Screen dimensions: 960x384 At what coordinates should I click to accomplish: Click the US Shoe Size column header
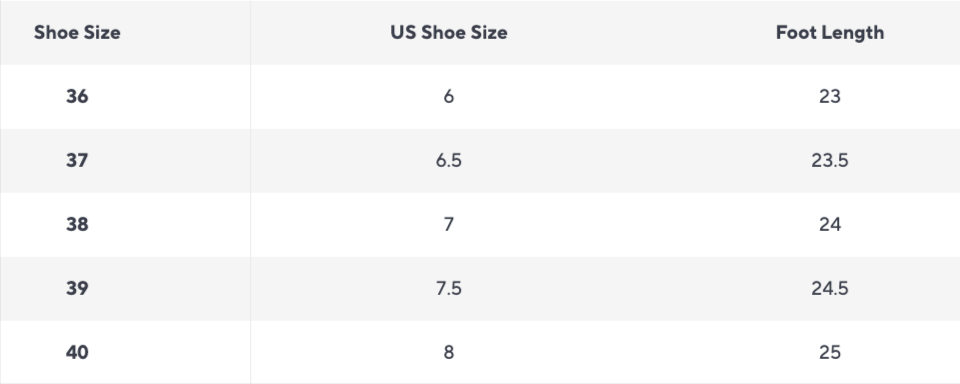pyautogui.click(x=449, y=32)
